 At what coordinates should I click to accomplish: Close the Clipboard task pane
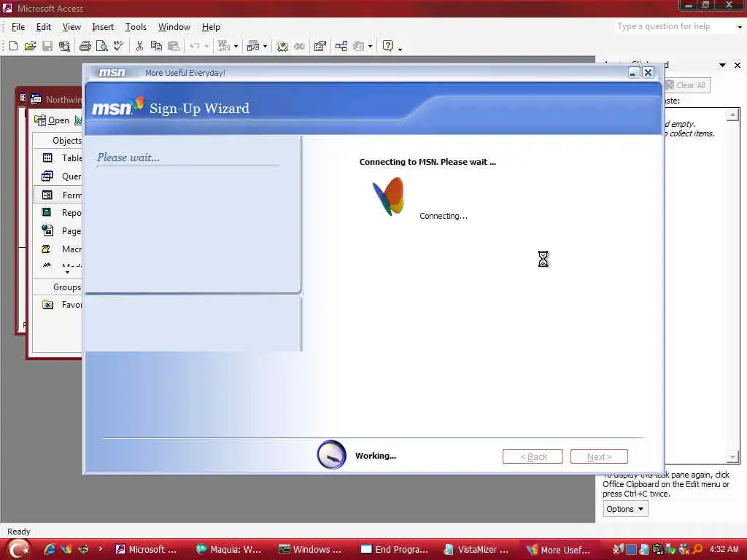pyautogui.click(x=738, y=65)
